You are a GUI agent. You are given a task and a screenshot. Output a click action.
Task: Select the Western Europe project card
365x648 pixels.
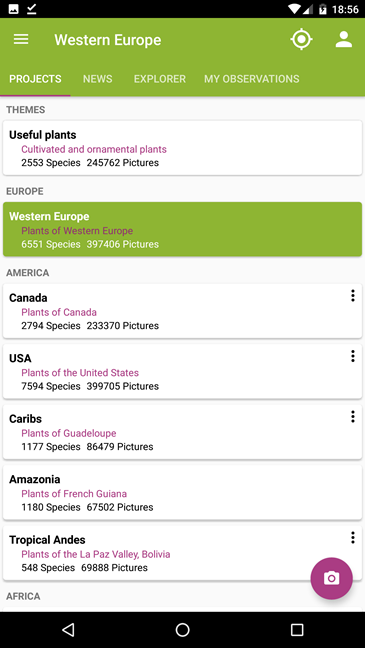point(182,229)
